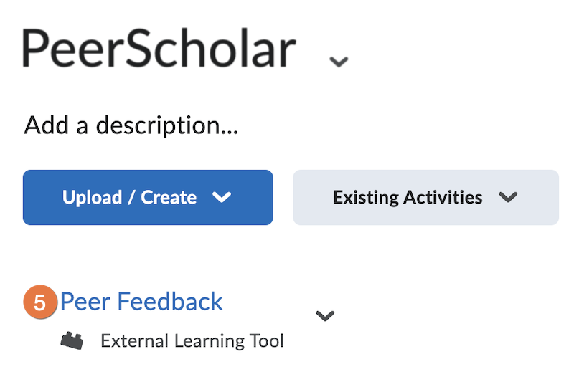Open the Existing Activities dropdown menu
This screenshot has width=574, height=392.
(425, 197)
